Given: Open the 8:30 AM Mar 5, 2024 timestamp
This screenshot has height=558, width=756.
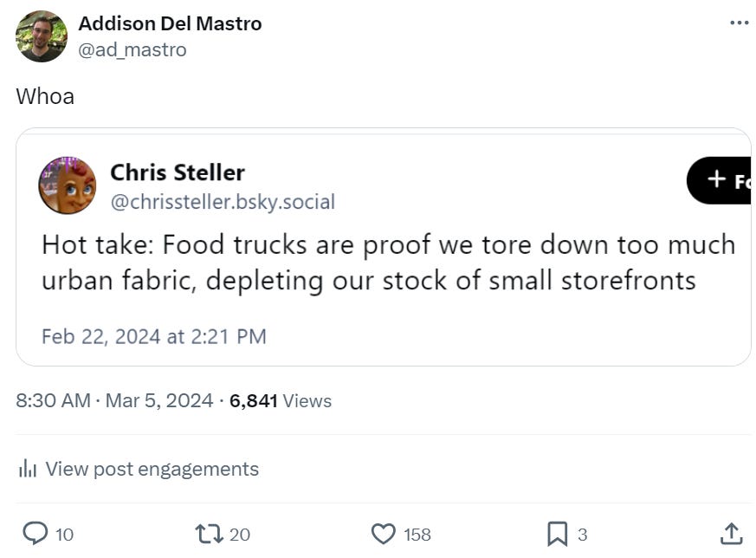Looking at the screenshot, I should [114, 401].
